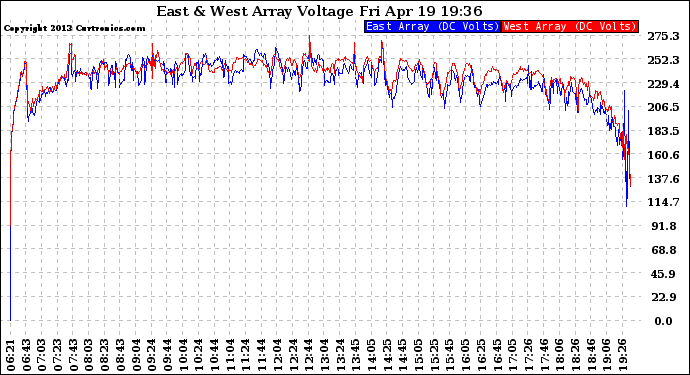Image resolution: width=690 pixels, height=375 pixels.
Task: Click the x-axis time label 12:24
Action: pos(293,355)
